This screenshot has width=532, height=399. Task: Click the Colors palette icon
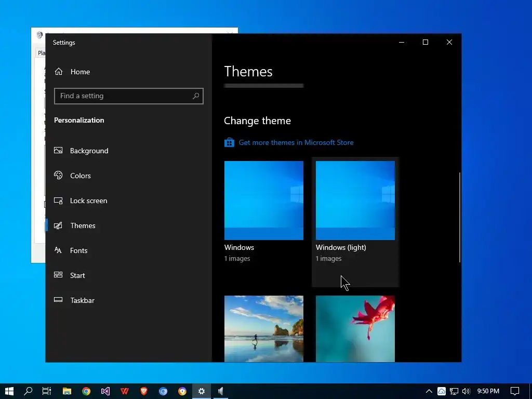tap(58, 175)
